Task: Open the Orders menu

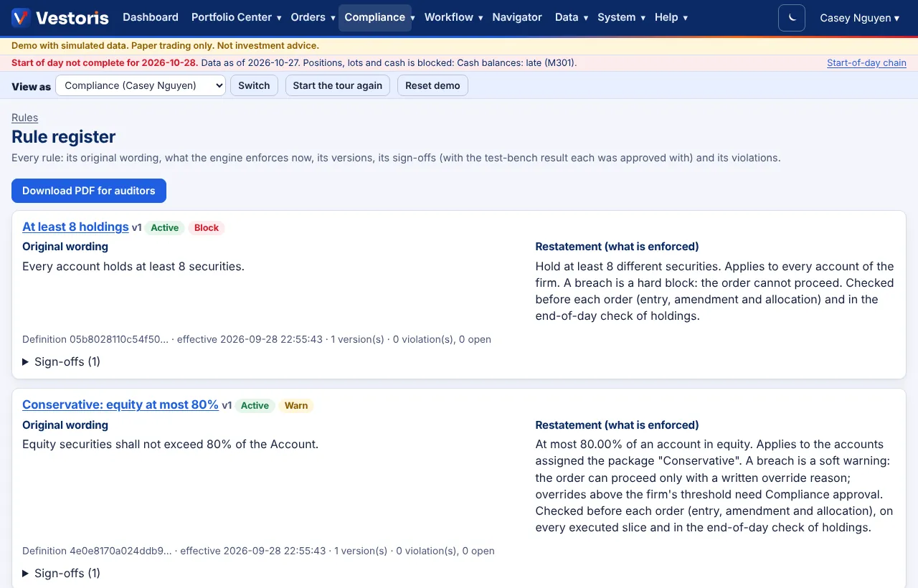Action: pos(313,17)
